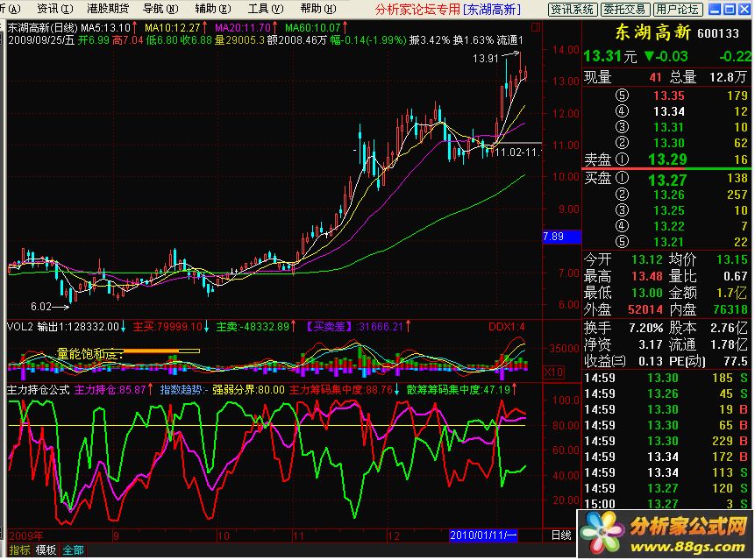Click sell level ⑤ price 13.35
This screenshot has height=560, width=755.
pyautogui.click(x=669, y=96)
